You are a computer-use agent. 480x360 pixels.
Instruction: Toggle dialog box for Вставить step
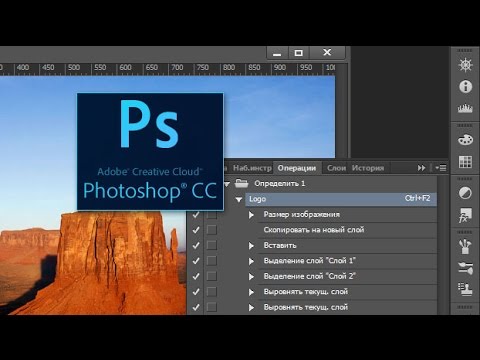point(212,245)
